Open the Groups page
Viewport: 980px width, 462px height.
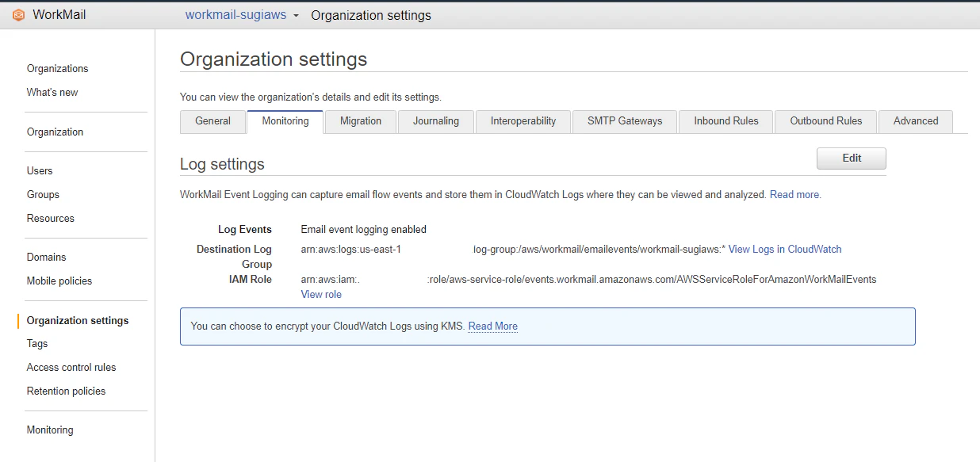click(x=43, y=195)
